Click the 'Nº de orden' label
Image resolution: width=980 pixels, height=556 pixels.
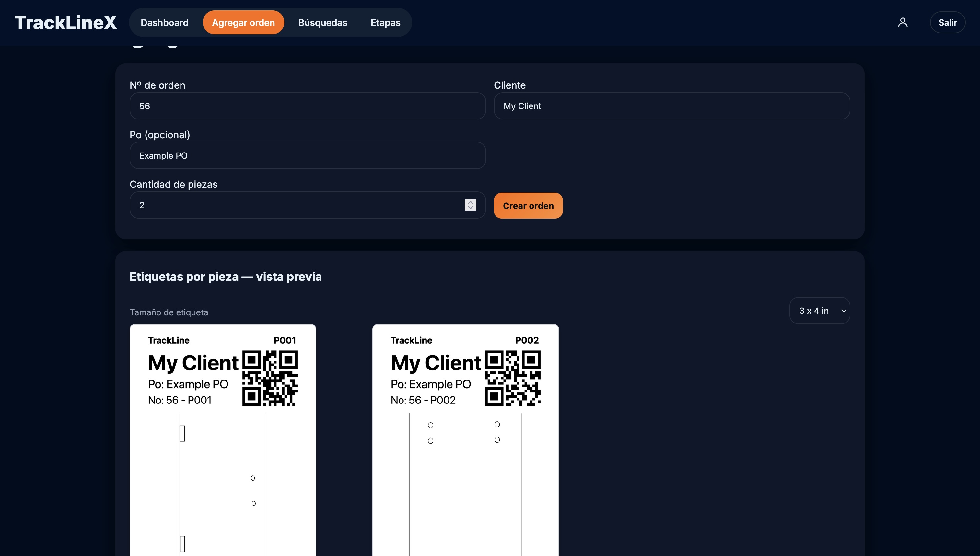(157, 85)
